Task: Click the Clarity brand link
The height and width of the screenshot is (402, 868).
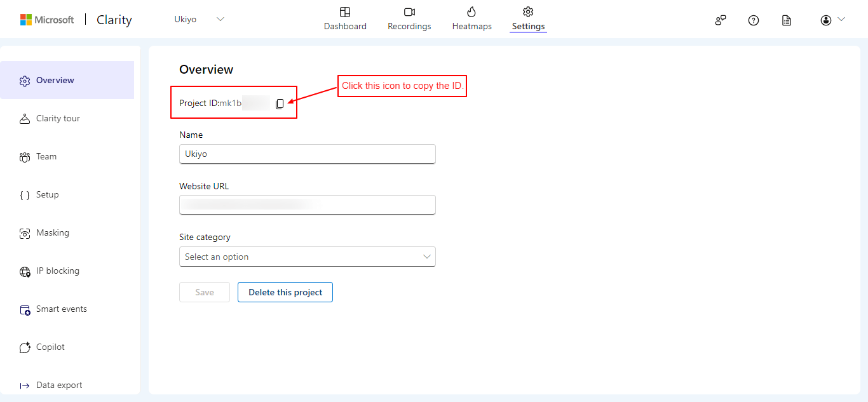Action: tap(114, 20)
